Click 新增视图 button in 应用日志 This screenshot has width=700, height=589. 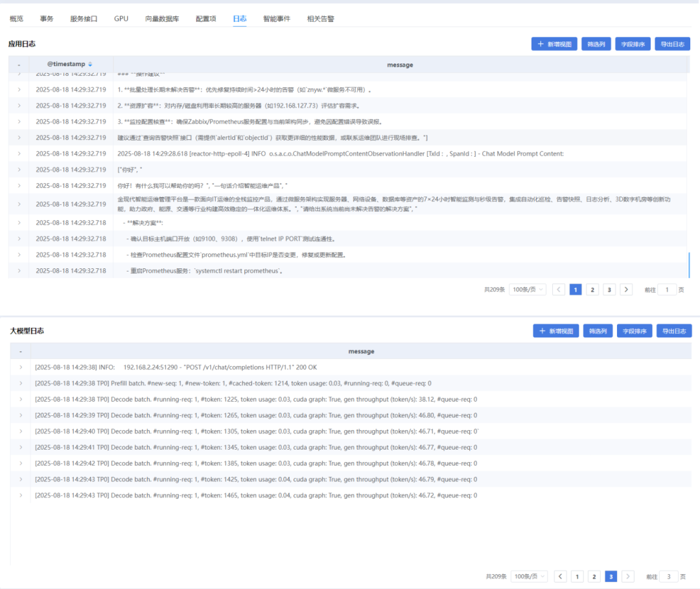pyautogui.click(x=554, y=44)
